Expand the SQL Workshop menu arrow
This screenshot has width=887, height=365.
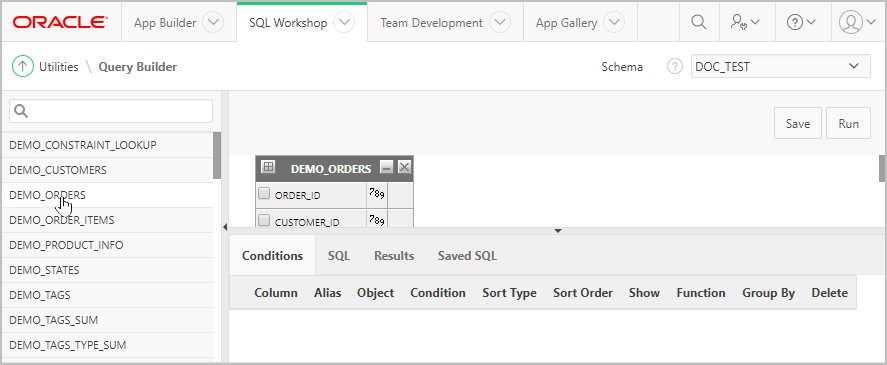(343, 23)
